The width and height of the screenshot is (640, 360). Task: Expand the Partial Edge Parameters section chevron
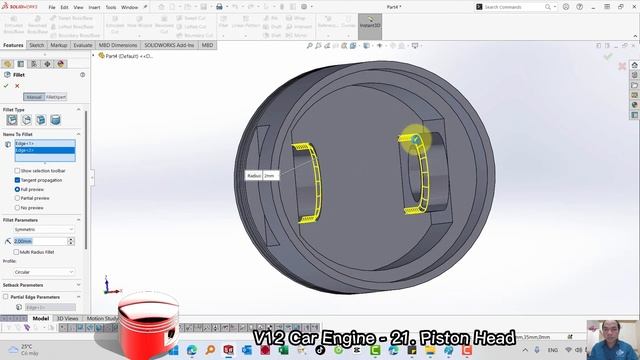click(x=78, y=297)
